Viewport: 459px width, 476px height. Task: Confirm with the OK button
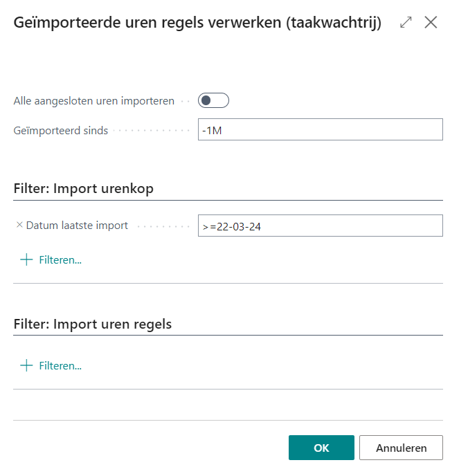point(321,448)
